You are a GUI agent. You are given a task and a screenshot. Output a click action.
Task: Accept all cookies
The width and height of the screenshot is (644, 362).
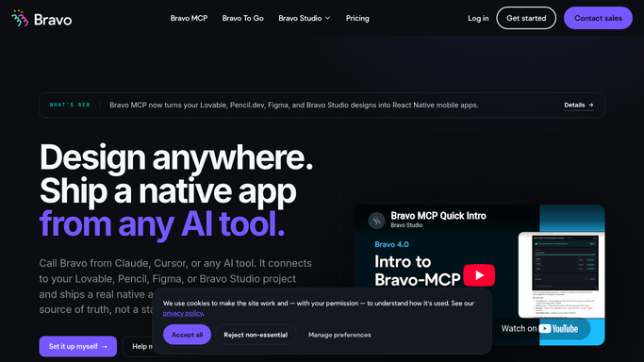pos(187,335)
